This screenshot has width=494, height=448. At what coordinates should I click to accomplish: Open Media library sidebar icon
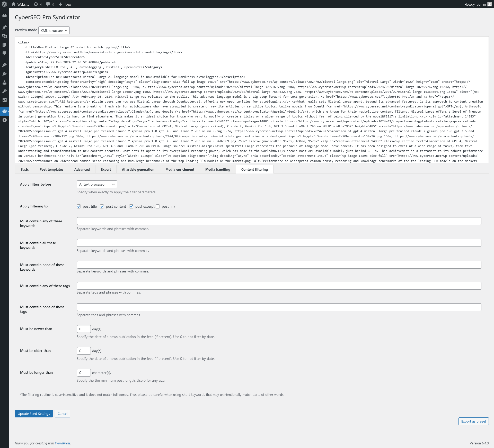[4, 36]
